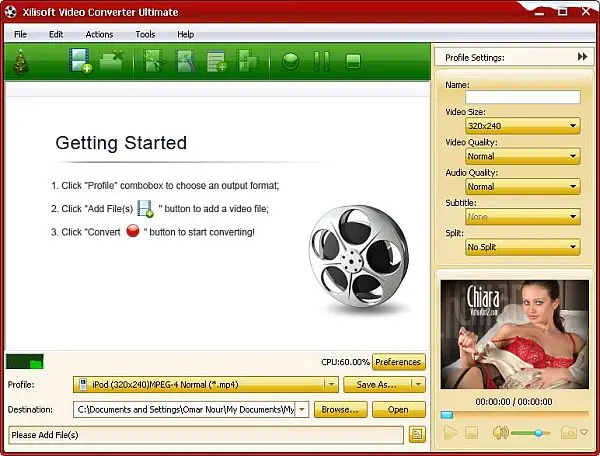The width and height of the screenshot is (600, 456).
Task: Click the Preferences button
Action: click(x=398, y=362)
